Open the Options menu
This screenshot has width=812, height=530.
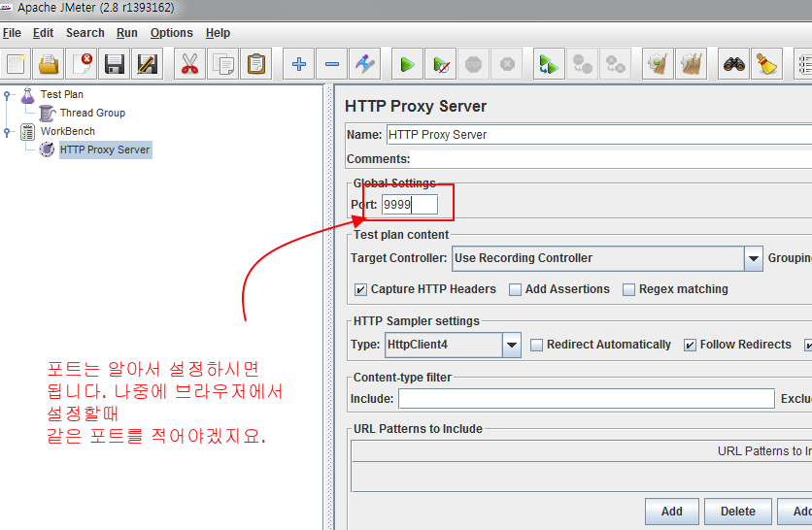point(171,33)
